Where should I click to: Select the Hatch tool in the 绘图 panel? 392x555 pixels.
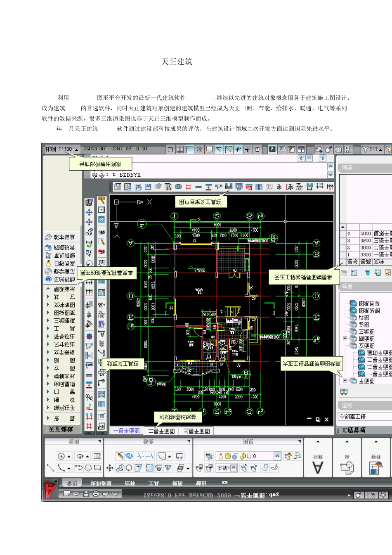tap(98, 456)
